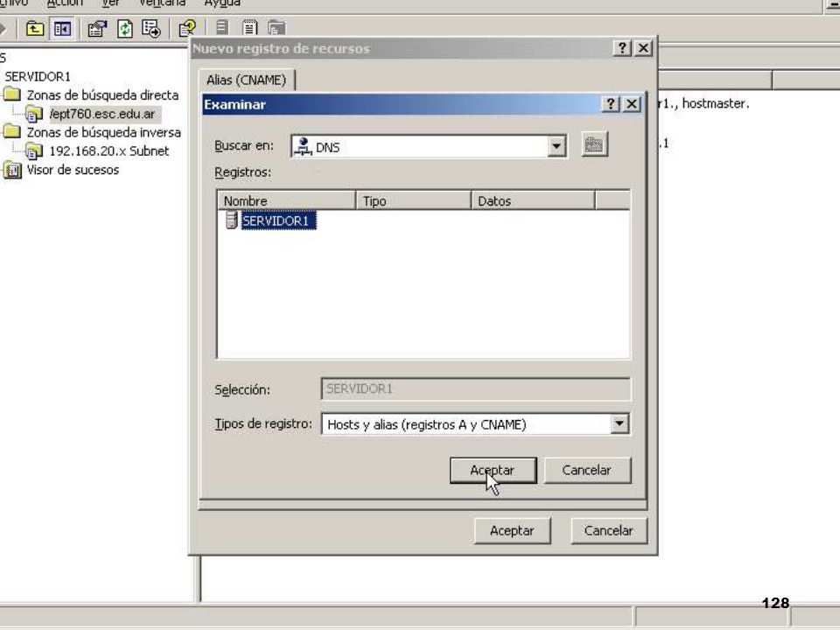Screen dimensions: 840x630
Task: Click the Export list toolbar icon
Action: pyautogui.click(x=151, y=28)
